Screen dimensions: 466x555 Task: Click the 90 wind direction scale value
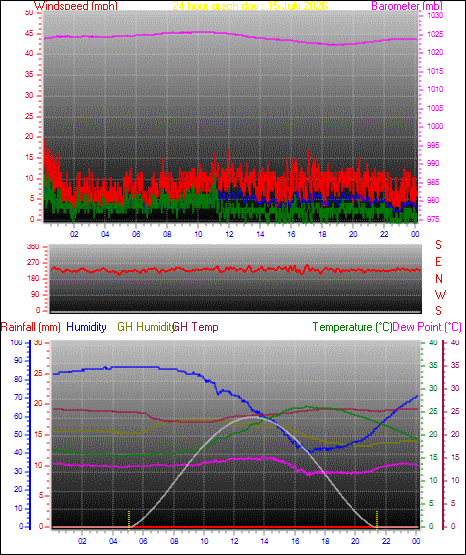pyautogui.click(x=35, y=294)
